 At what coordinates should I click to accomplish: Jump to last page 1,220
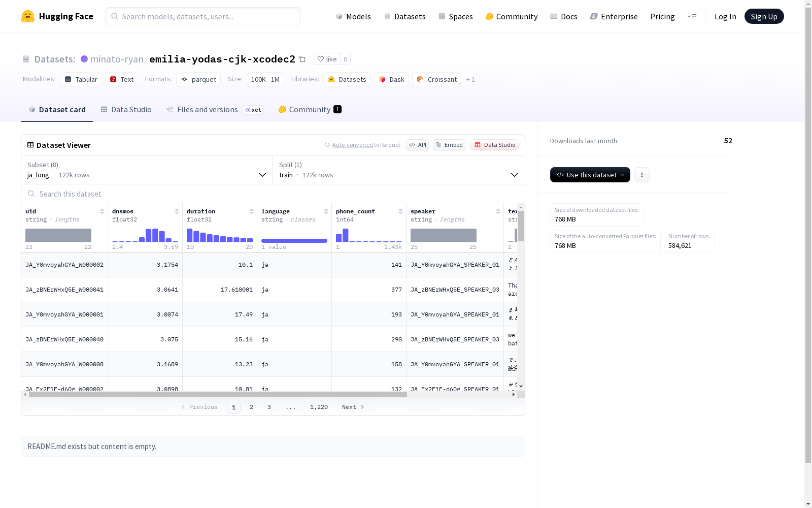[319, 407]
